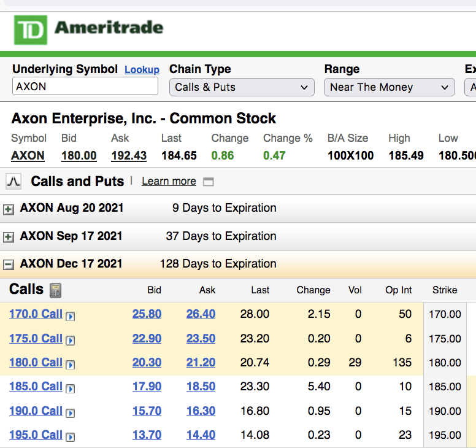Click the arrow icon next to 180.0 Call
Image resolution: width=476 pixels, height=448 pixels.
click(x=71, y=364)
